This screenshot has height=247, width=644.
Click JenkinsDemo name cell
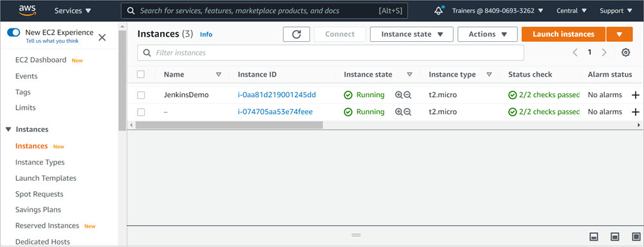pos(186,95)
